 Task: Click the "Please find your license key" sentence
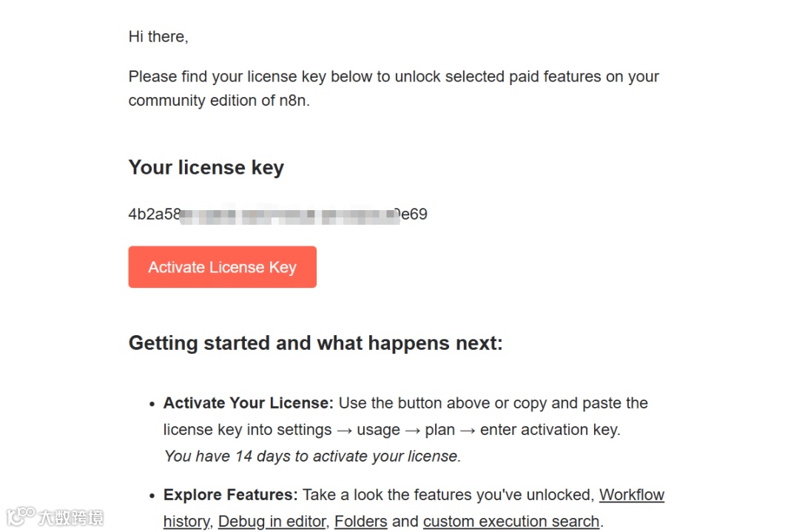click(393, 77)
